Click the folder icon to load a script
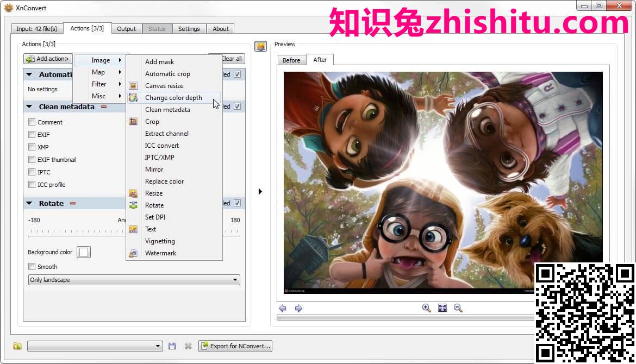Screen dimensions: 636x364 (x=17, y=346)
